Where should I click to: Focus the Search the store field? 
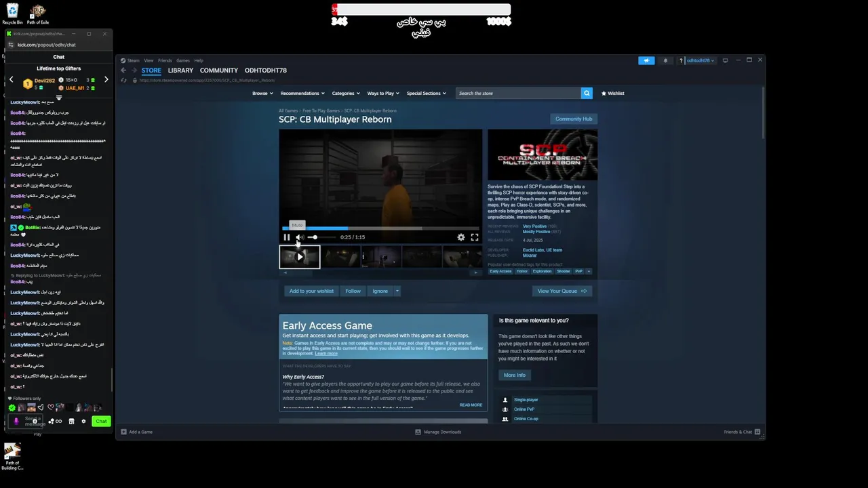tap(519, 93)
